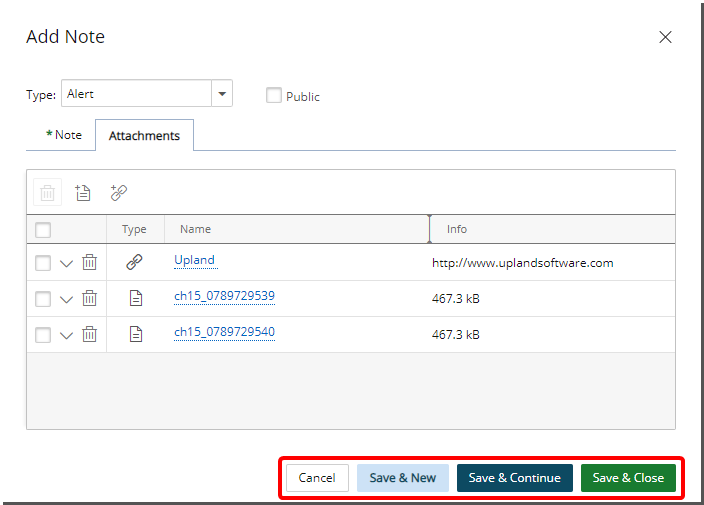Screen dimensions: 704x505
Task: Click the document icon of ch15_0789729540
Action: pos(136,334)
